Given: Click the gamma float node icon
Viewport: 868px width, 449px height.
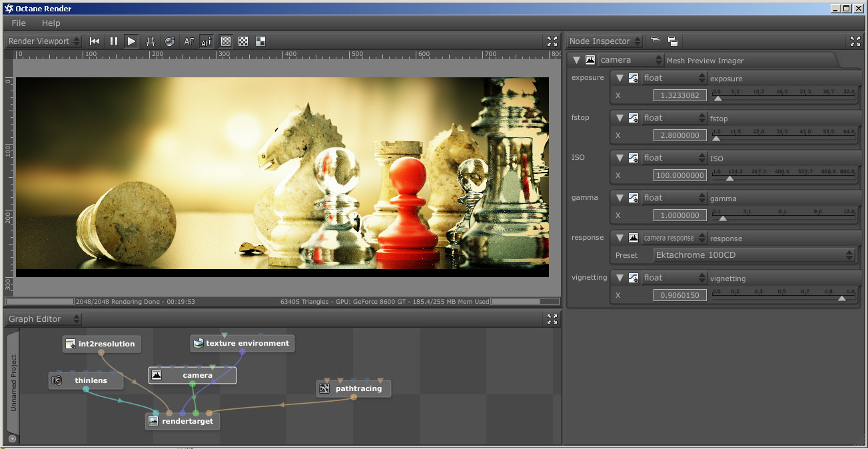Looking at the screenshot, I should coord(633,198).
